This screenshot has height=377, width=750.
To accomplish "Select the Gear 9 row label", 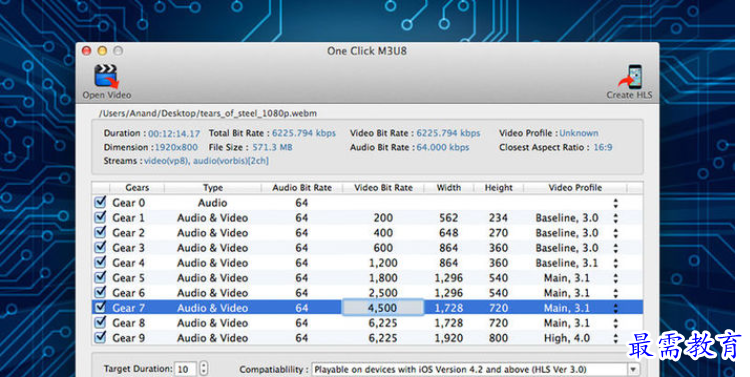I will coord(129,338).
